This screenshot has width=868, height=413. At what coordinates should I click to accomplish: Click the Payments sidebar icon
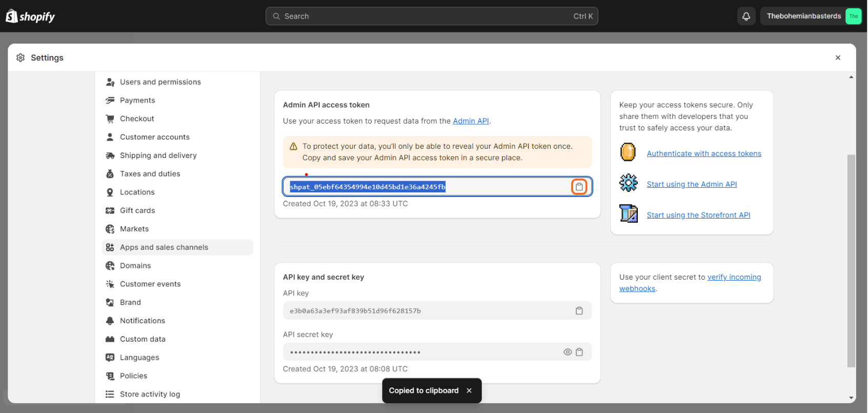pos(110,101)
